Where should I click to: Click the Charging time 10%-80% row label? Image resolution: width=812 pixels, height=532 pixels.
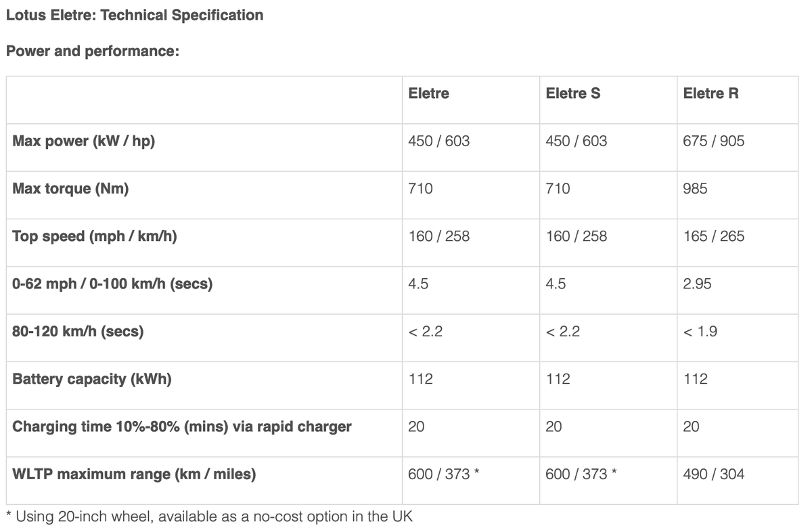coord(182,427)
